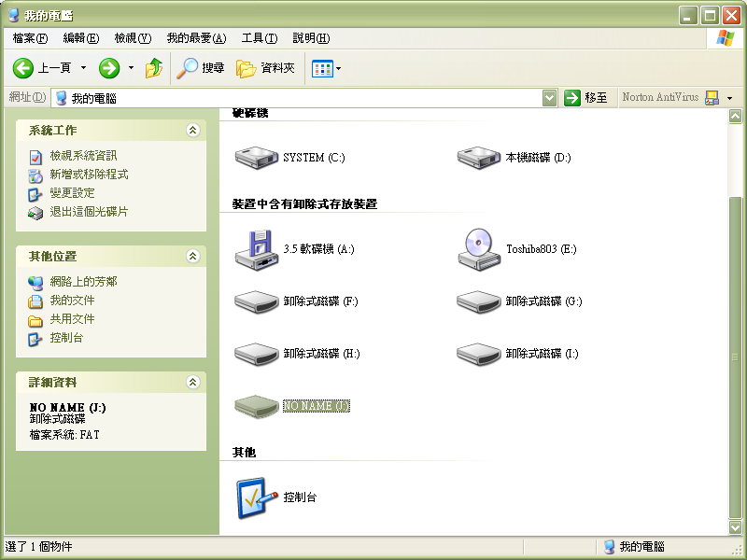Select the 卸除式磁碟 (I:) drive icon

point(479,355)
